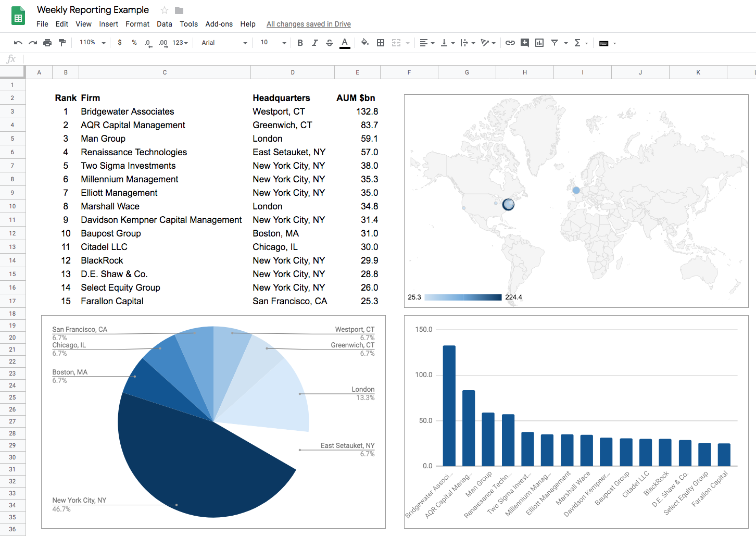Screen dimensions: 756x536
Task: Decrease decimal places from the toolbar
Action: [x=147, y=43]
